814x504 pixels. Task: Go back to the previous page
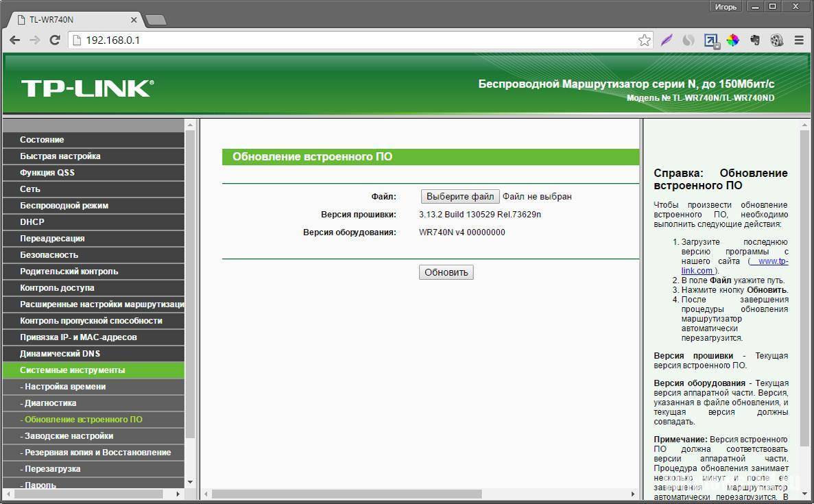pyautogui.click(x=14, y=40)
